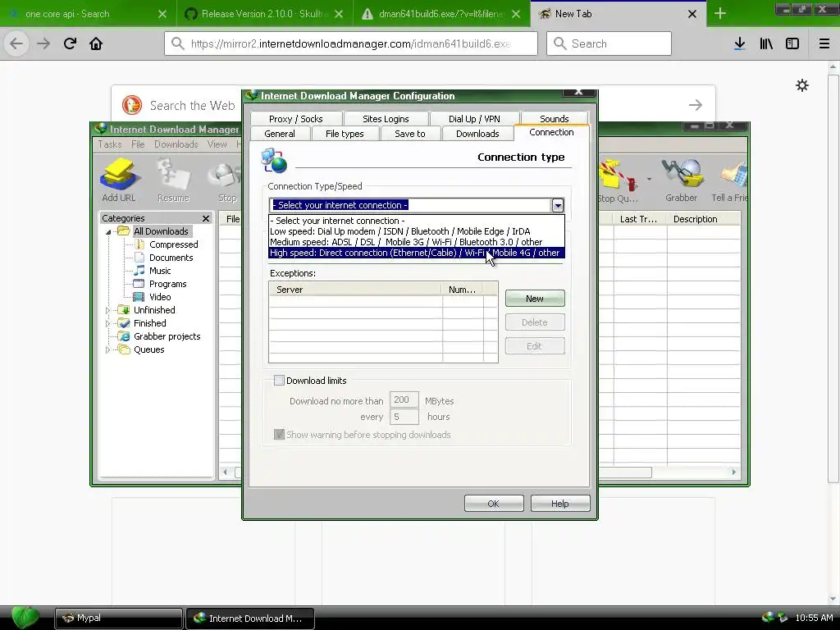The image size is (840, 630).
Task: Switch to the Proxy / Socks tab
Action: pos(295,118)
